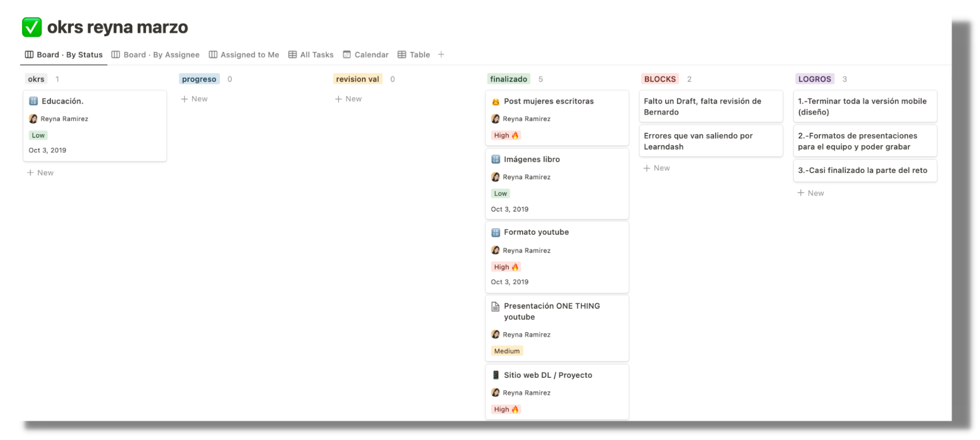Click the Sitio web DL phone icon
The image size is (980, 440).
point(495,375)
